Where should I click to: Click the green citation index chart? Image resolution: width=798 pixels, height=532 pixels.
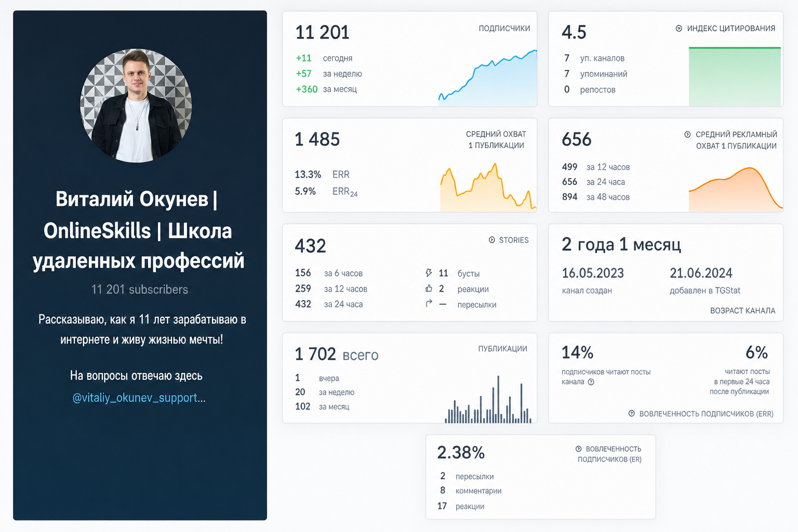[x=735, y=77]
